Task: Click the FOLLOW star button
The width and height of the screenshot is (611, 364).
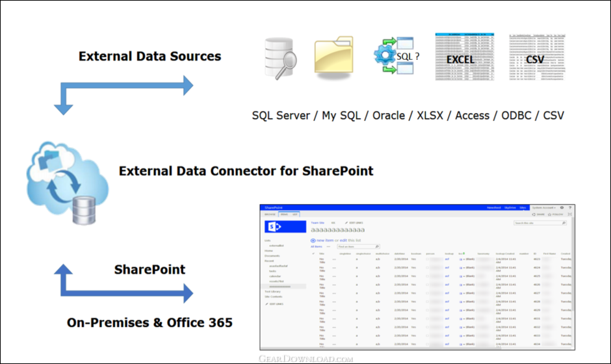Action: click(x=556, y=214)
